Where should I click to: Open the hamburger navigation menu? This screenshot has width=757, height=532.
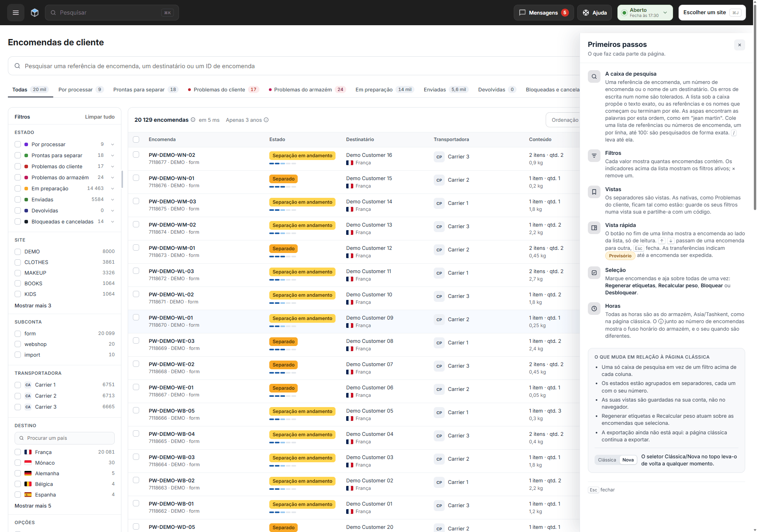[x=16, y=13]
